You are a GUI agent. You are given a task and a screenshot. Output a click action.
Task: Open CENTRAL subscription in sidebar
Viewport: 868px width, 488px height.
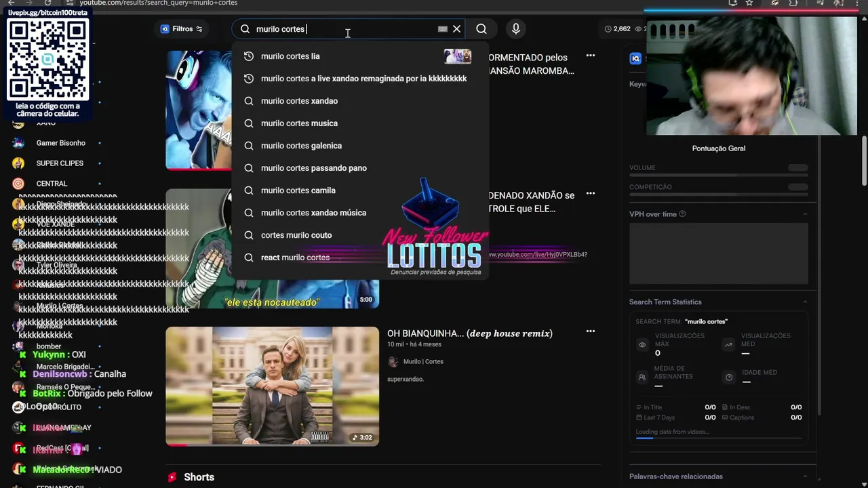[x=52, y=184]
